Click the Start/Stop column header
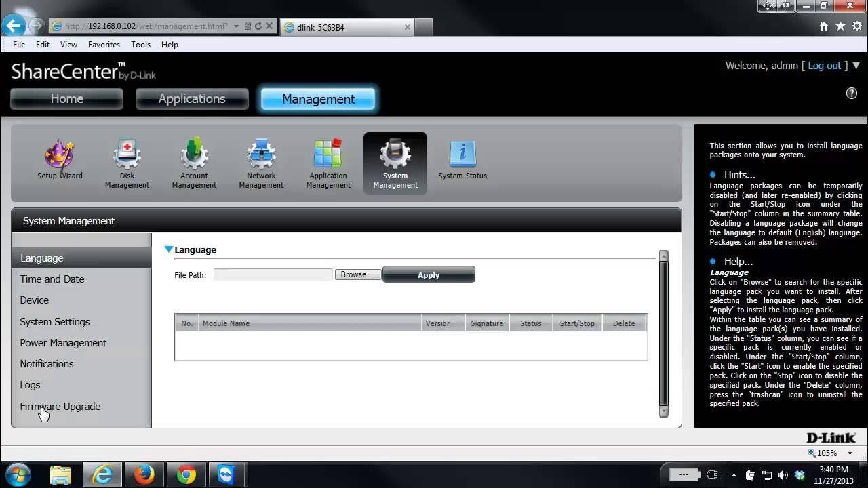868x488 pixels. 577,323
